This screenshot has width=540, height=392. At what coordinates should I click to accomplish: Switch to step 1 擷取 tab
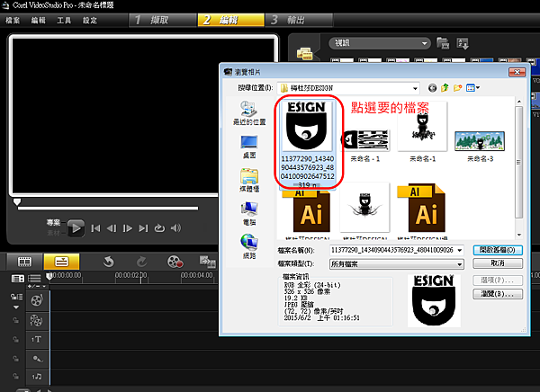click(163, 20)
